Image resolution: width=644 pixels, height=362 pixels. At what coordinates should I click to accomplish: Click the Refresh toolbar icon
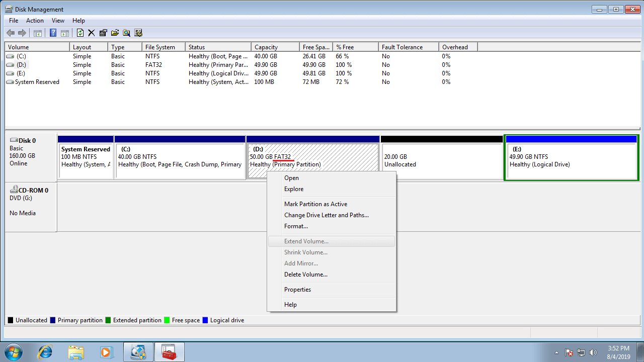[x=80, y=33]
